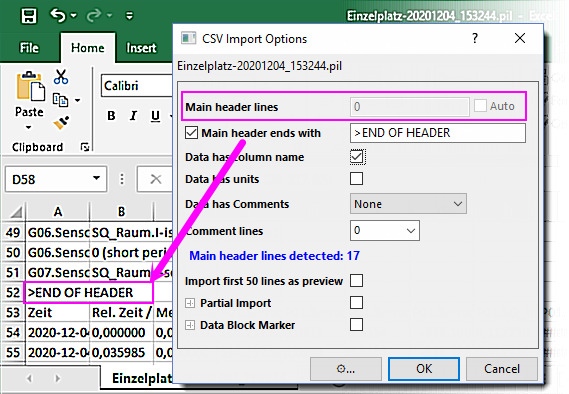Click the sheet scroll right arrow
The height and width of the screenshot is (394, 569).
click(x=57, y=379)
